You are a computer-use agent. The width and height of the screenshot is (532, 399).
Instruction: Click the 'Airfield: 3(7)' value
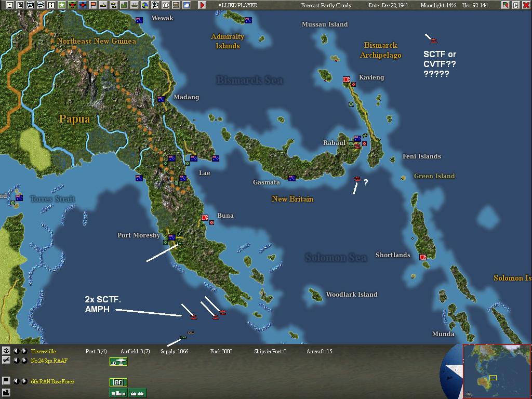point(135,351)
